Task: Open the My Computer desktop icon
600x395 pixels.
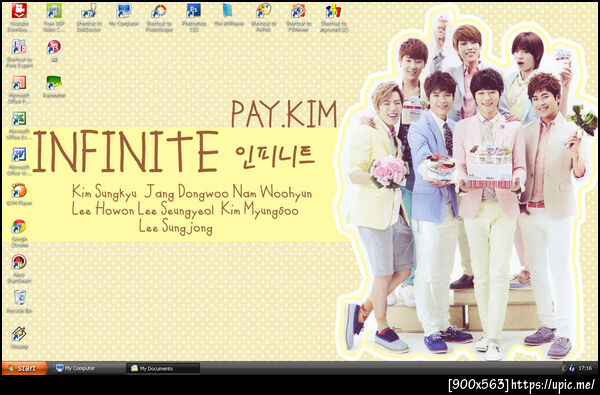Action: pos(124,15)
